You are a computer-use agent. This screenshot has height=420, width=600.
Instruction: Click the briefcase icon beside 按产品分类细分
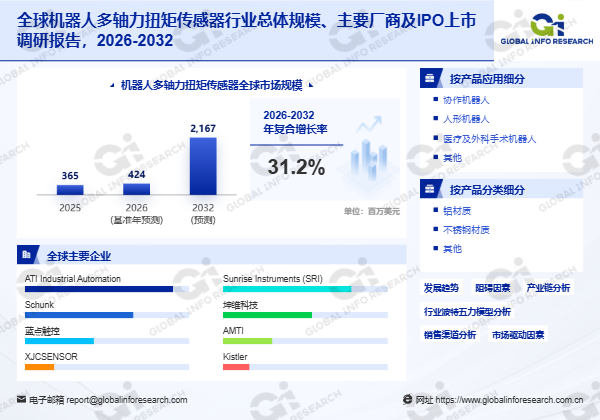[430, 189]
